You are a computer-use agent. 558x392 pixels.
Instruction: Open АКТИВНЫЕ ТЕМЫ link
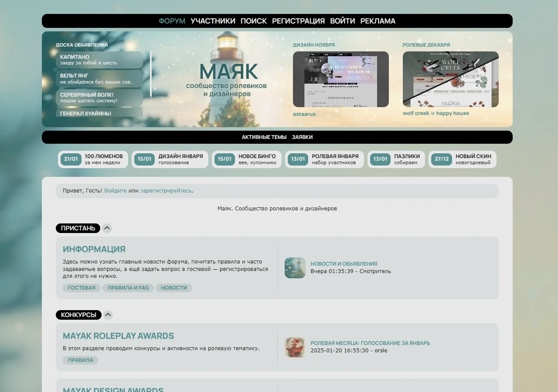pos(264,137)
